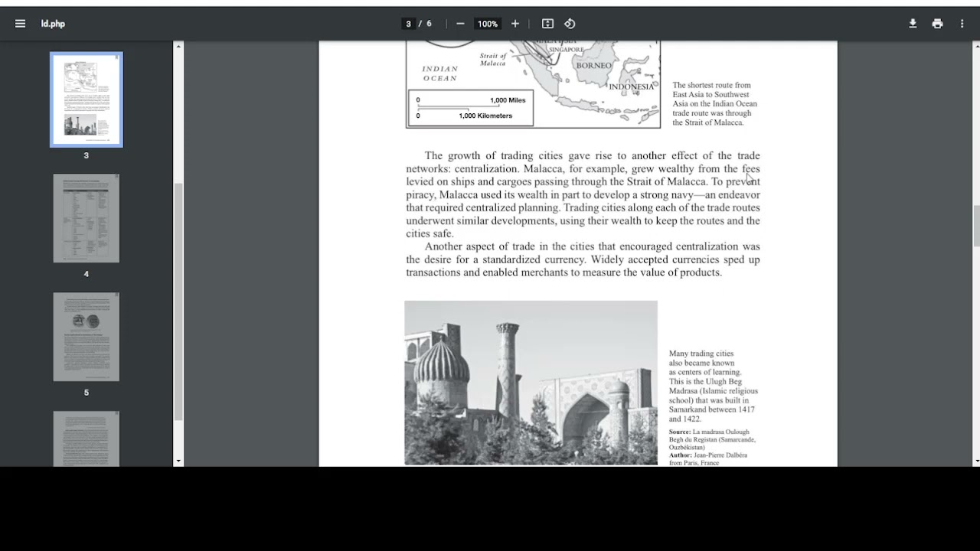Click the 'INDONESIA' map label
The height and width of the screenshot is (551, 980).
coord(632,86)
